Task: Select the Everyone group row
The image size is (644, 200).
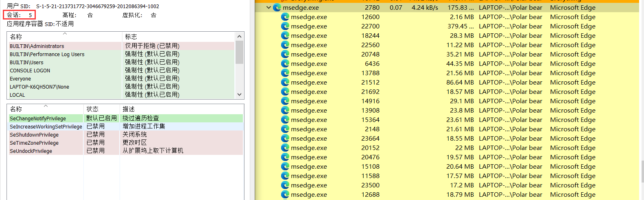Action: [121, 78]
